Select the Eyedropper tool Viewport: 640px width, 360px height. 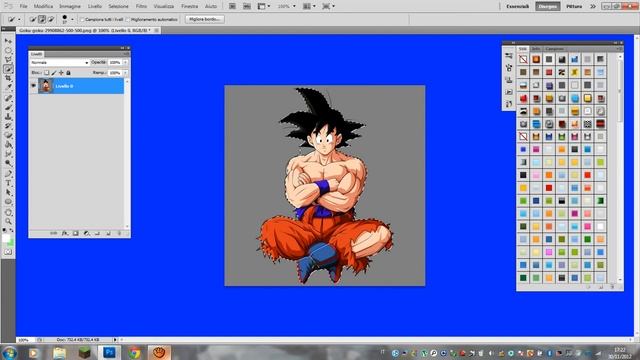pyautogui.click(x=8, y=87)
